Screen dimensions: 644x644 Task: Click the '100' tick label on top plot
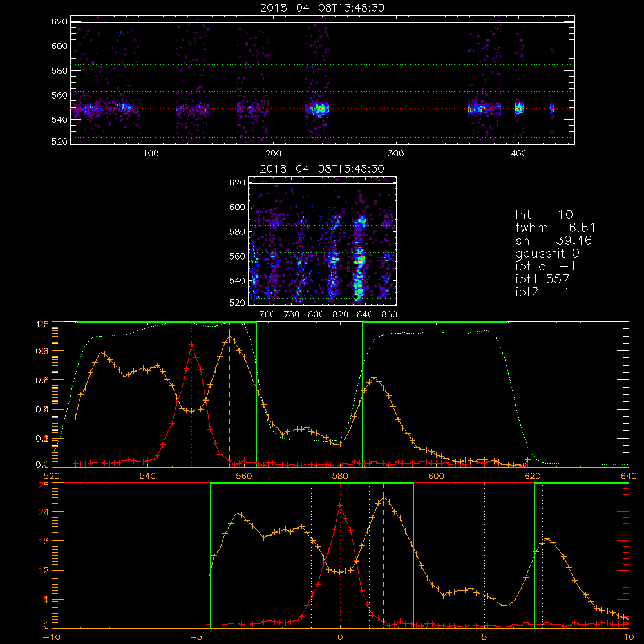(x=150, y=154)
